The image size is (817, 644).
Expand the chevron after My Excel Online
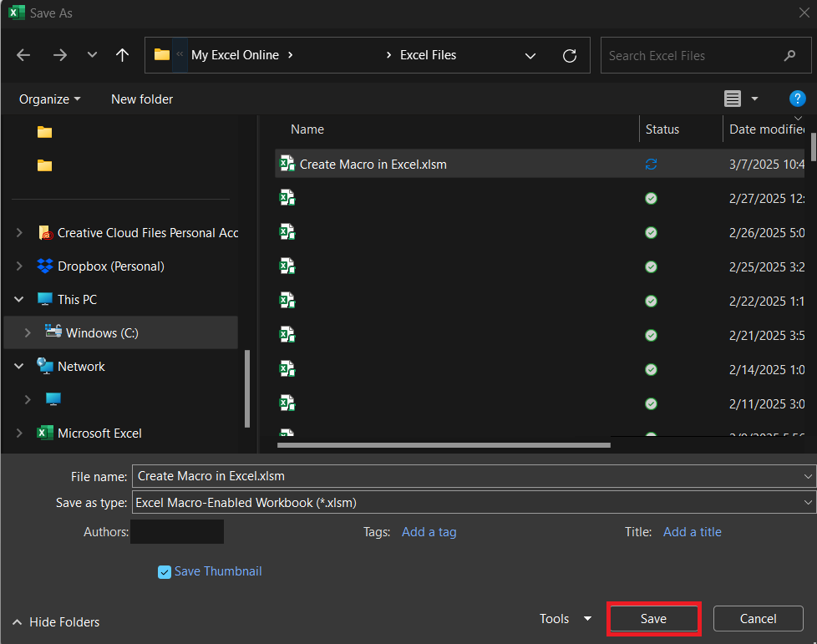290,55
